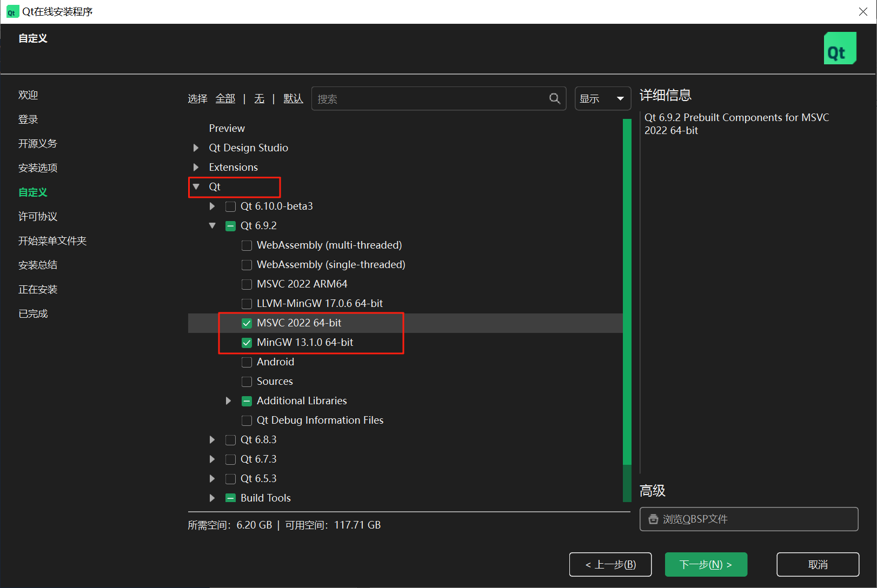Expand the Qt 6.10.0-beta3 node arrow
Image resolution: width=877 pixels, height=588 pixels.
click(212, 206)
